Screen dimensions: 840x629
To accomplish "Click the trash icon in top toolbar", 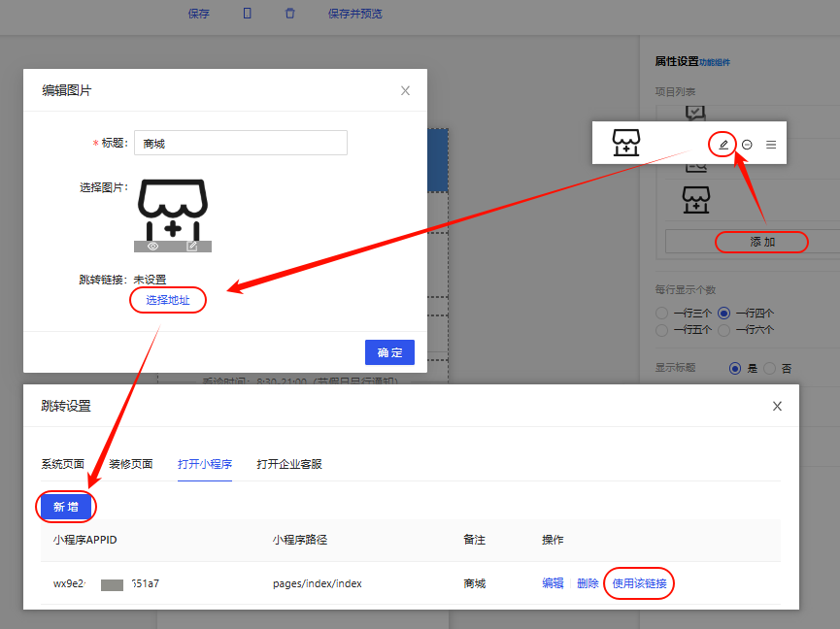I will tap(289, 14).
